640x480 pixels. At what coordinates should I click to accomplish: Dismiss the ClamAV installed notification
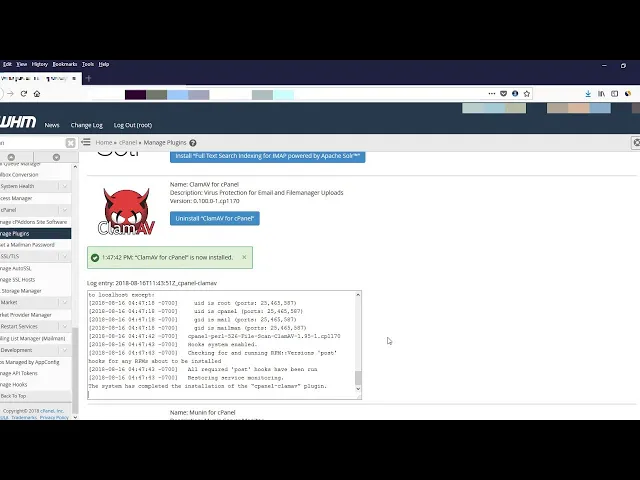244,257
